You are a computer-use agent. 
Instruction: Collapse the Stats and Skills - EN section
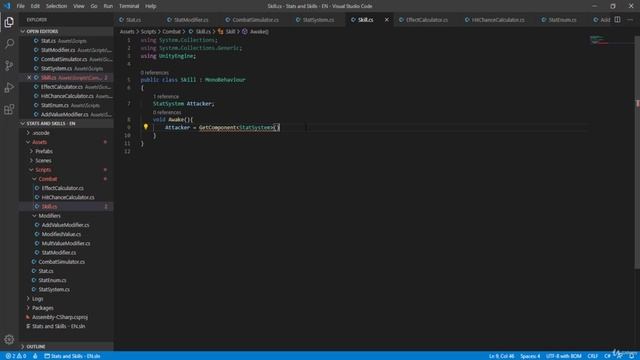tap(67, 123)
